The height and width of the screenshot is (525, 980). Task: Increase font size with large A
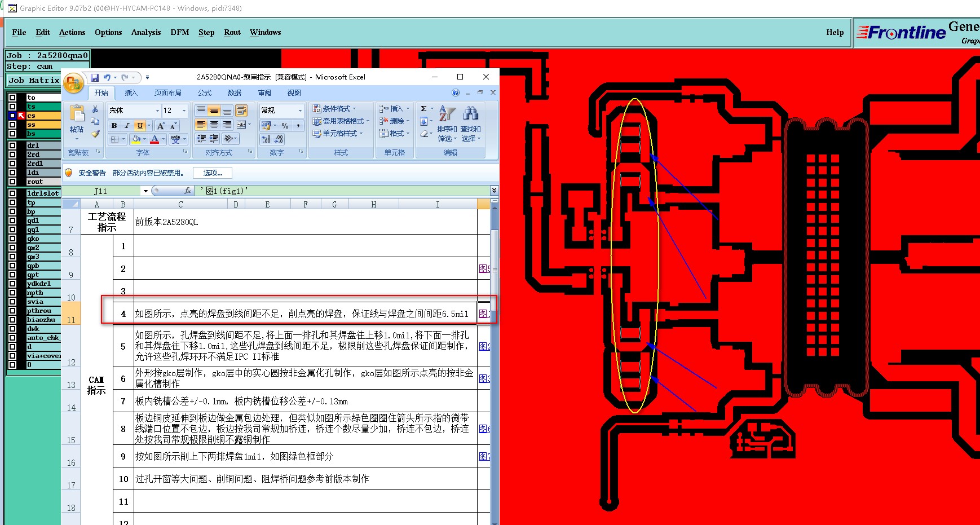161,126
